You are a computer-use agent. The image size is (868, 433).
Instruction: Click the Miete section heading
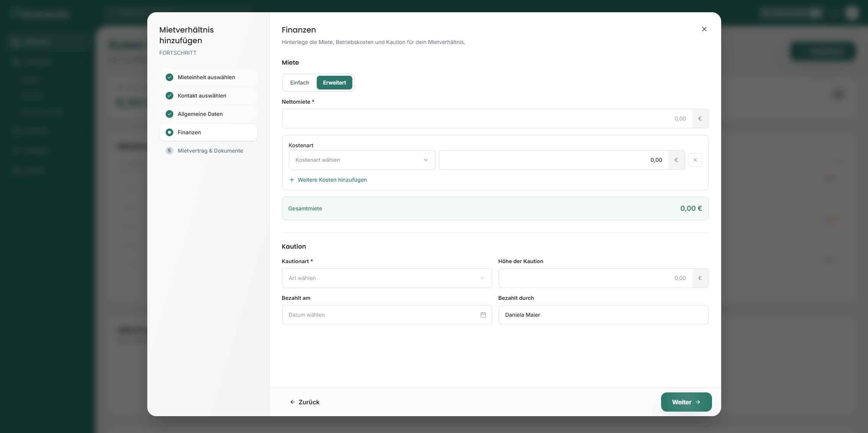click(290, 62)
